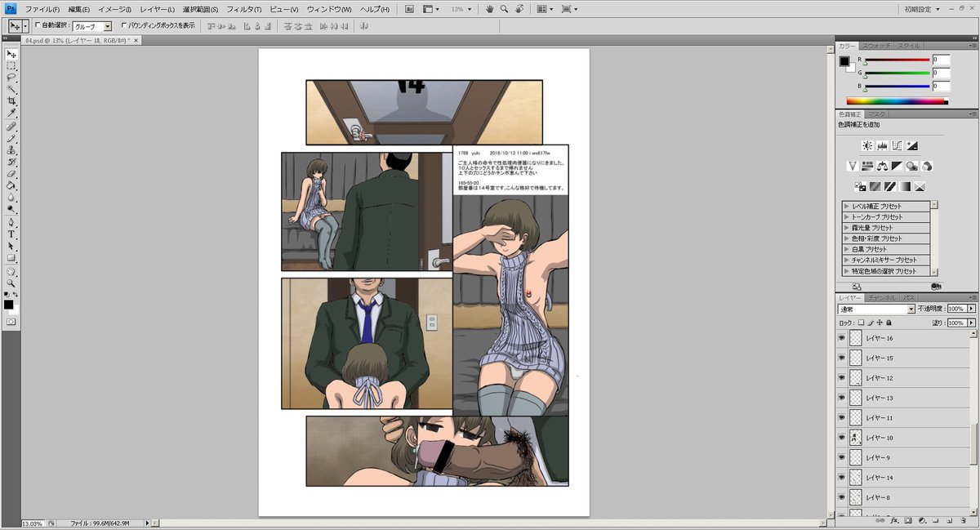
Task: Click the Rotate View tool in top bar
Action: pyautogui.click(x=520, y=9)
